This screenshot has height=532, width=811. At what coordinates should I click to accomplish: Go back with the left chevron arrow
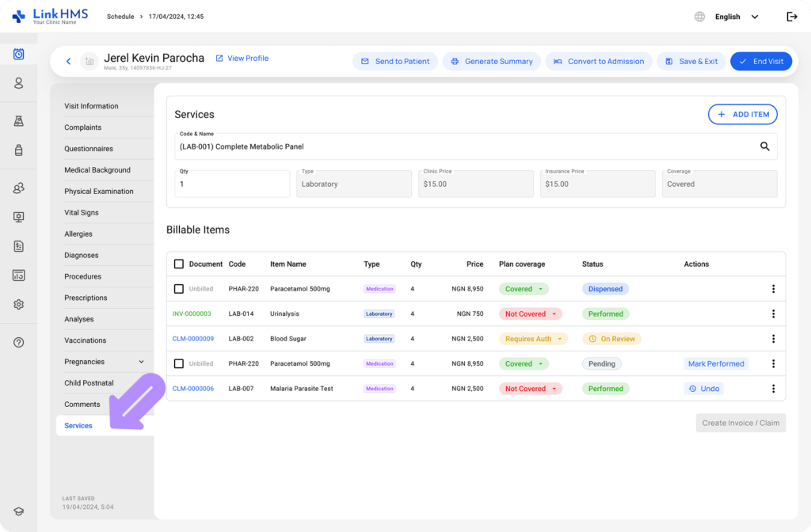[x=68, y=61]
